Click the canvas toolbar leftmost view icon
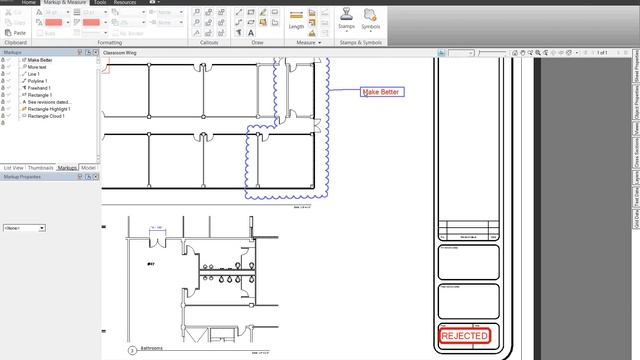The height and width of the screenshot is (360, 640). (441, 53)
